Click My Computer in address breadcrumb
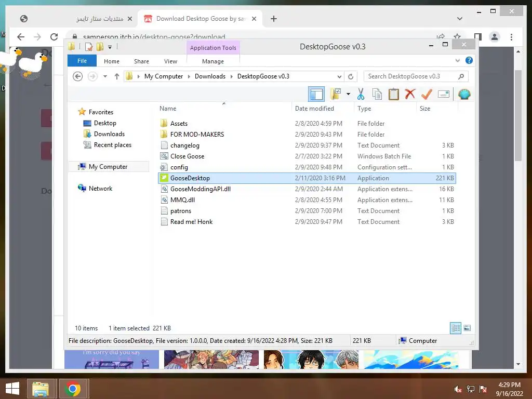Image resolution: width=532 pixels, height=399 pixels. 164,76
